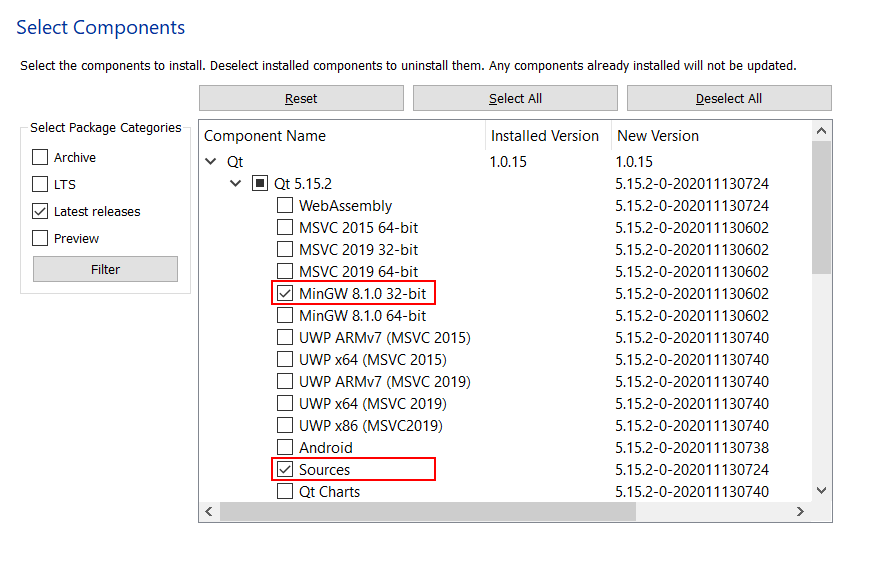Click the Filter button

point(105,269)
